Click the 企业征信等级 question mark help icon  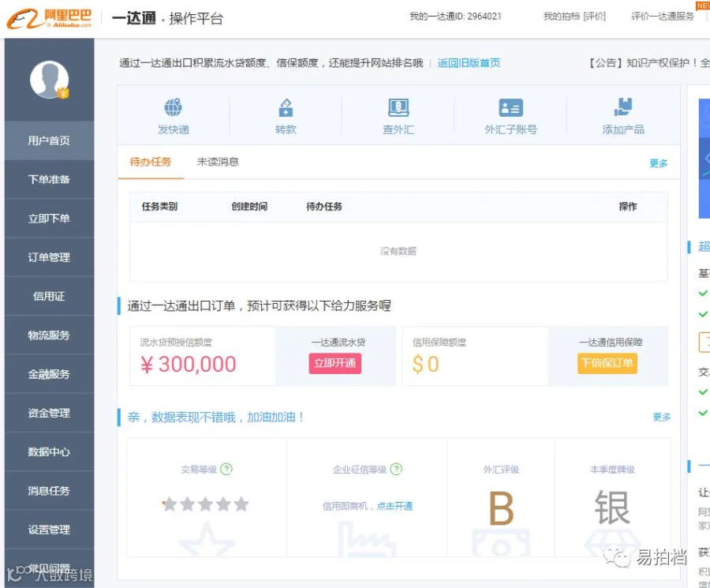tap(396, 469)
